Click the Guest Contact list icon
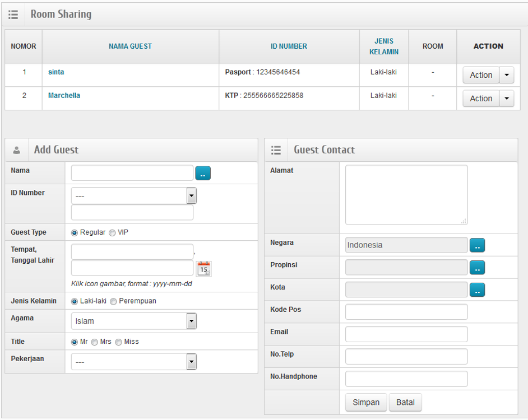Screen dimensions: 528x420 276,150
